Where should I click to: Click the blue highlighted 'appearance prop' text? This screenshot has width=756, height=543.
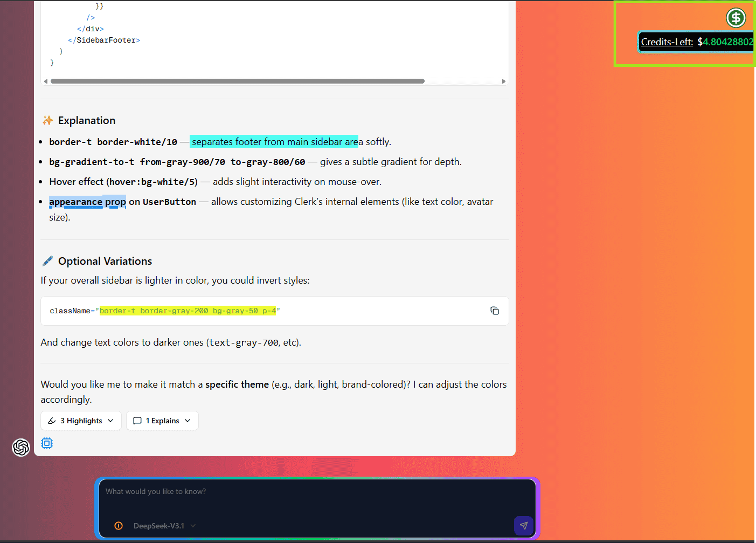pos(87,202)
